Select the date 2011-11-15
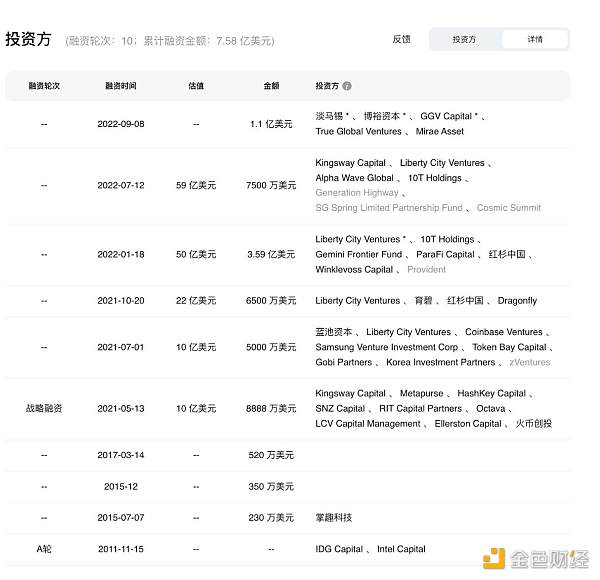 click(x=121, y=549)
